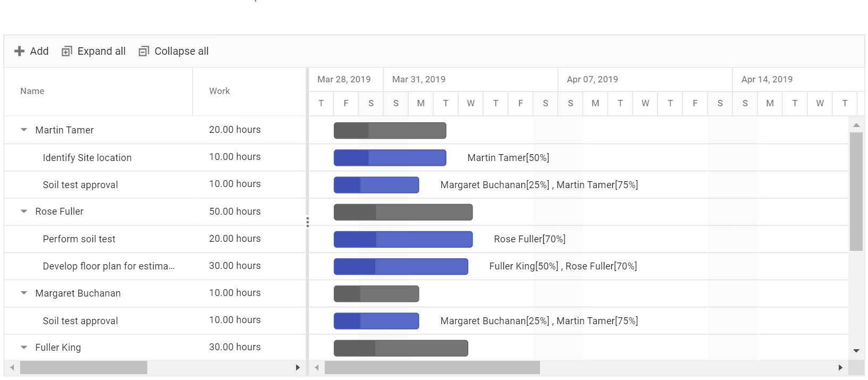Click the Add plus icon
The height and width of the screenshot is (380, 868).
tap(19, 51)
